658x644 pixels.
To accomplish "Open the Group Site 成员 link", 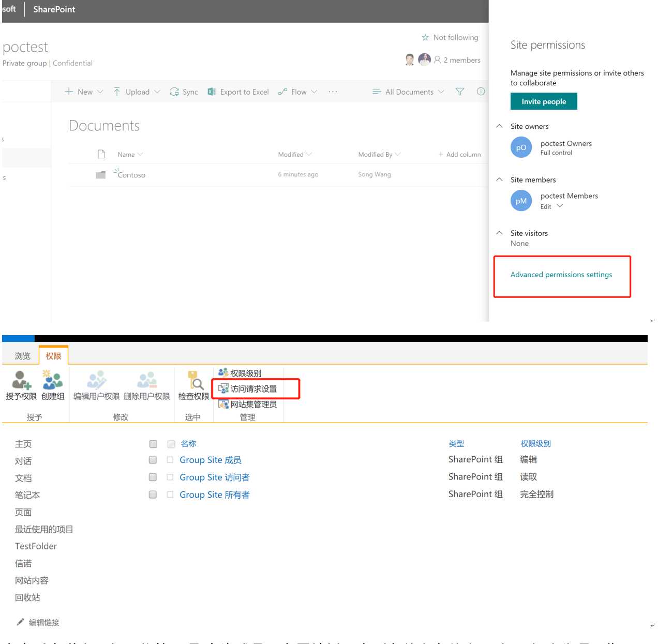I will (211, 460).
